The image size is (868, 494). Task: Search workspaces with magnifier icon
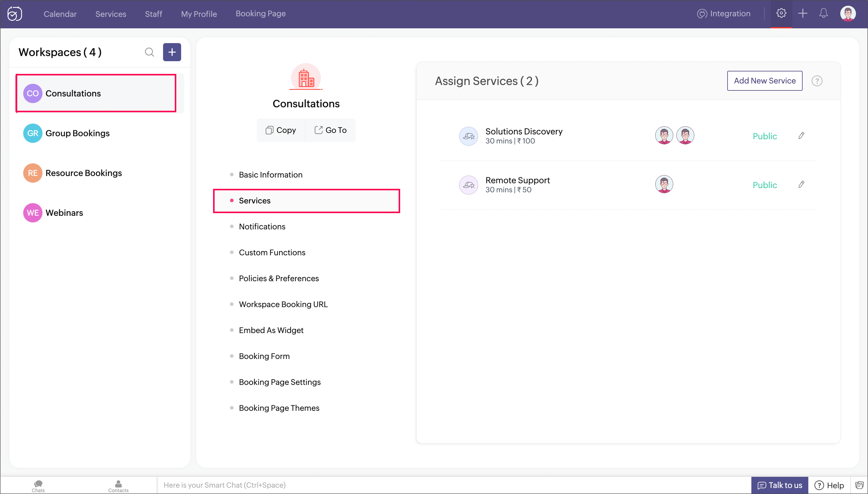coord(149,52)
